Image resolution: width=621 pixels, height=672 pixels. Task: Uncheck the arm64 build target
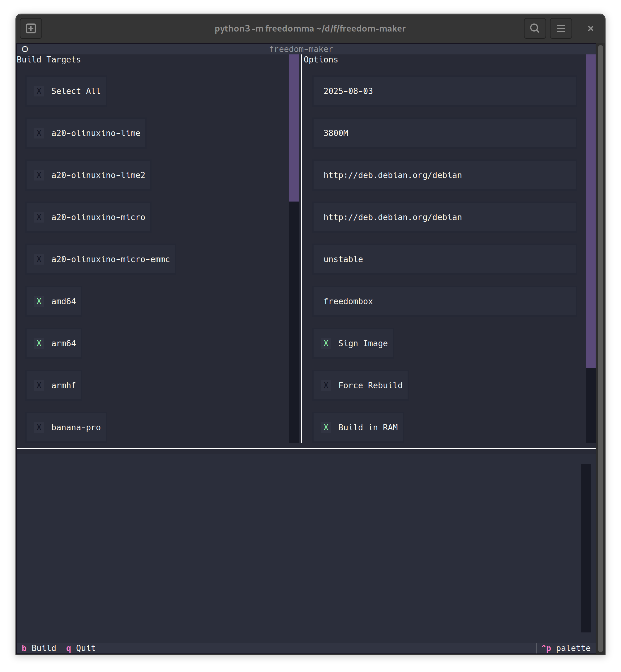tap(54, 343)
